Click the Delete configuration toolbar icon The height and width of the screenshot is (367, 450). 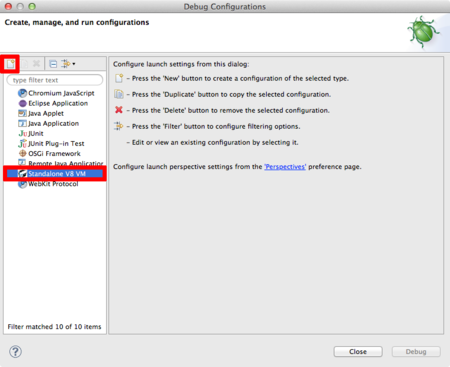(x=36, y=64)
